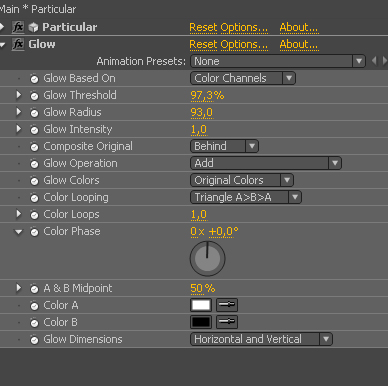
Task: Toggle Color B stopwatch
Action: tap(34, 323)
